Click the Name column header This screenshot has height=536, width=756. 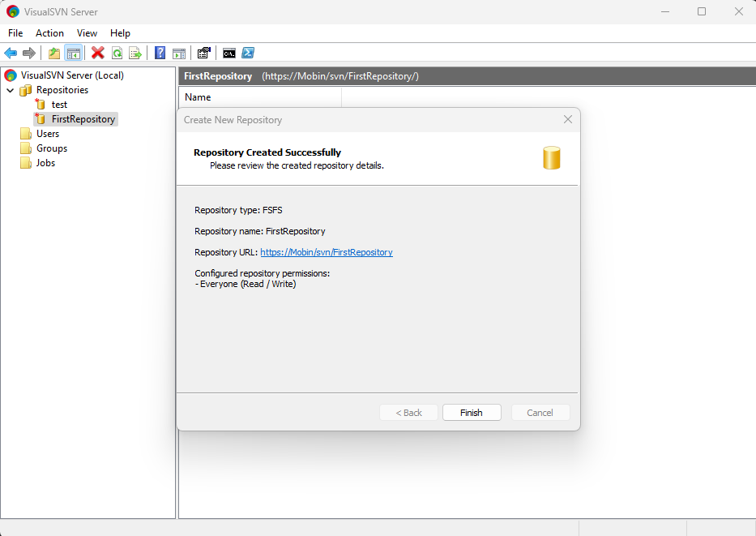198,97
